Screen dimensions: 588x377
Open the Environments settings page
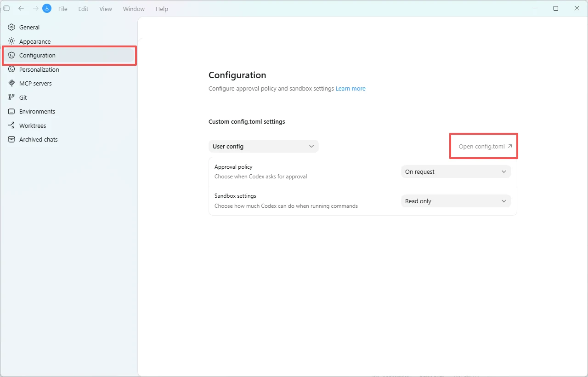[x=69, y=111]
